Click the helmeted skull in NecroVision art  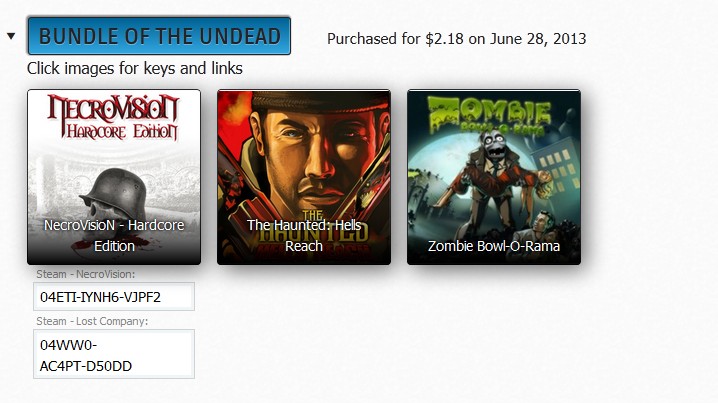tap(114, 197)
